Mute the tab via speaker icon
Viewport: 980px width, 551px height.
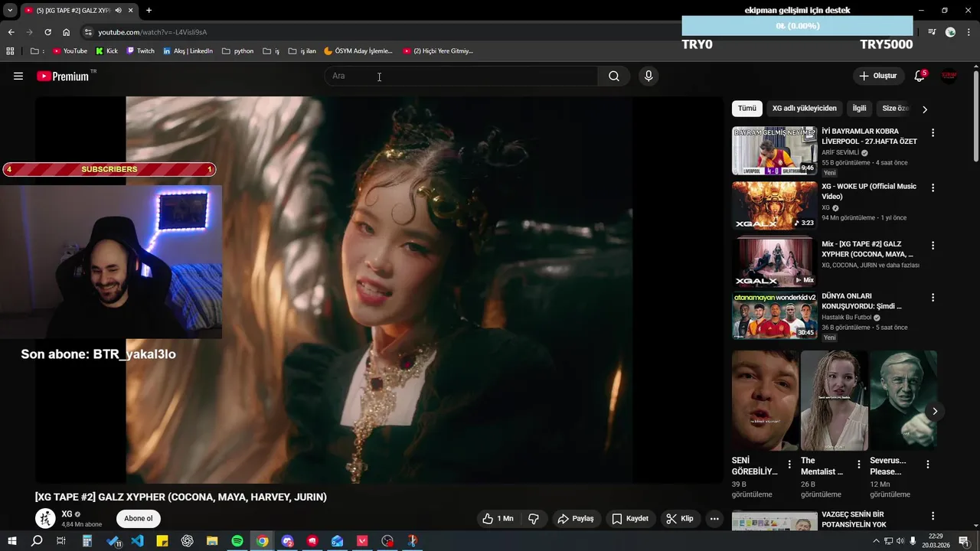118,11
